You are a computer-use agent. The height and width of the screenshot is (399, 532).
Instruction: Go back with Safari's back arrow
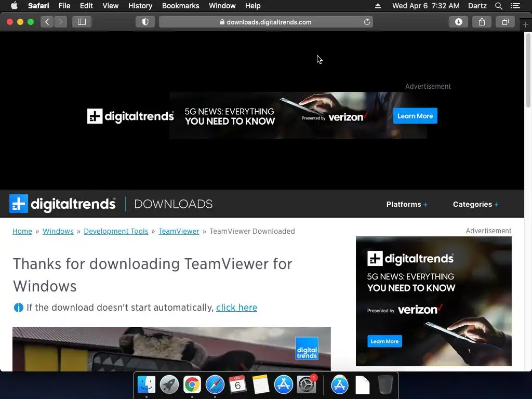tap(47, 22)
